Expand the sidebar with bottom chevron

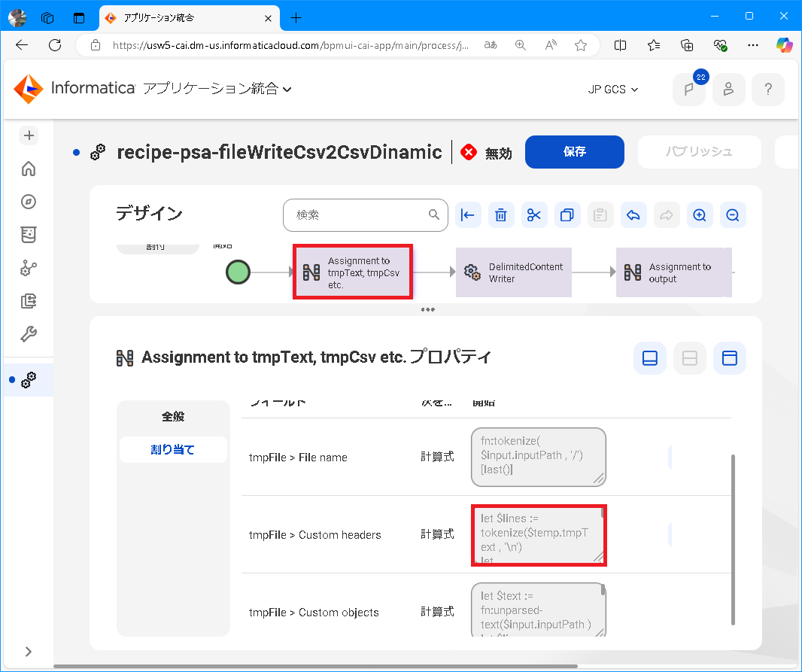pos(29,651)
